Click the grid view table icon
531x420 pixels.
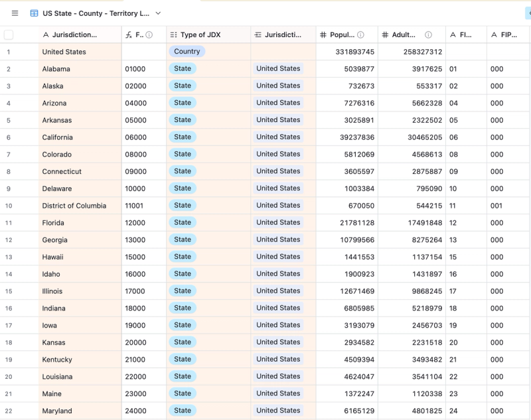click(x=35, y=13)
